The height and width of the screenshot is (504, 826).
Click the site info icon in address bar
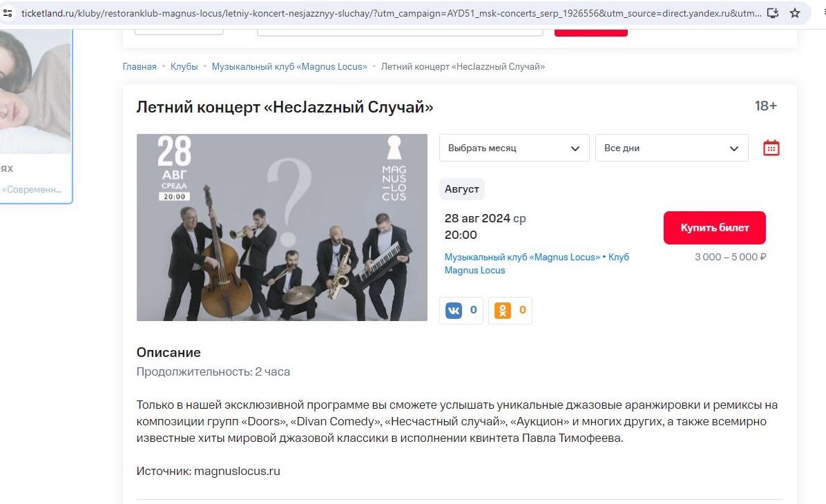[8, 13]
